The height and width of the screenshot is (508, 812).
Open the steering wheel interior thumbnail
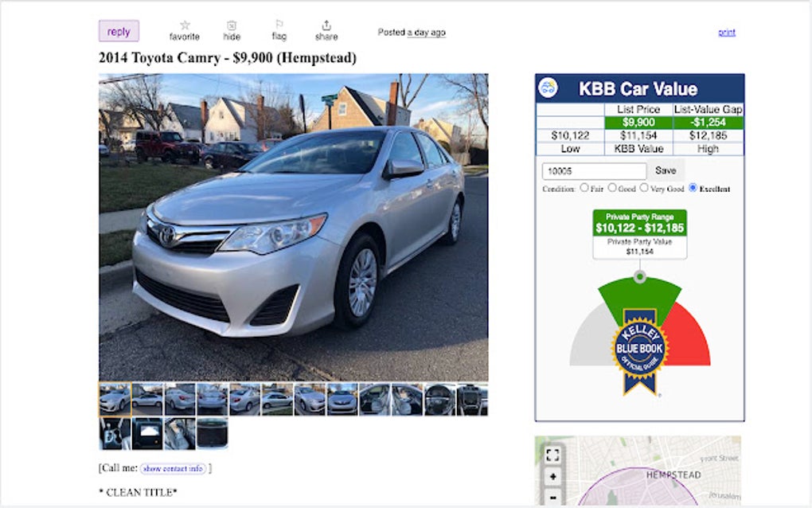(x=439, y=399)
